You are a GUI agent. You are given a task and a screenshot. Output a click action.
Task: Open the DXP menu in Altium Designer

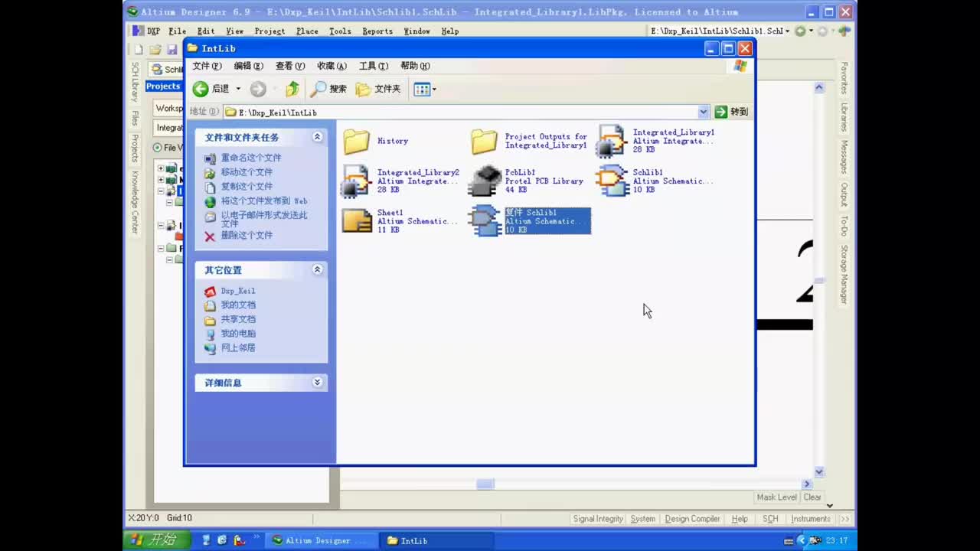(146, 31)
